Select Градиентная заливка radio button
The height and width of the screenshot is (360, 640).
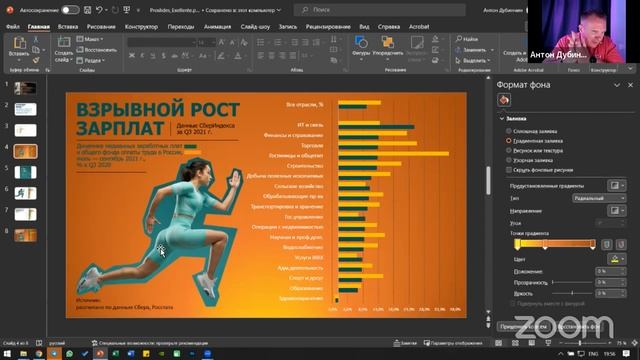coord(509,141)
